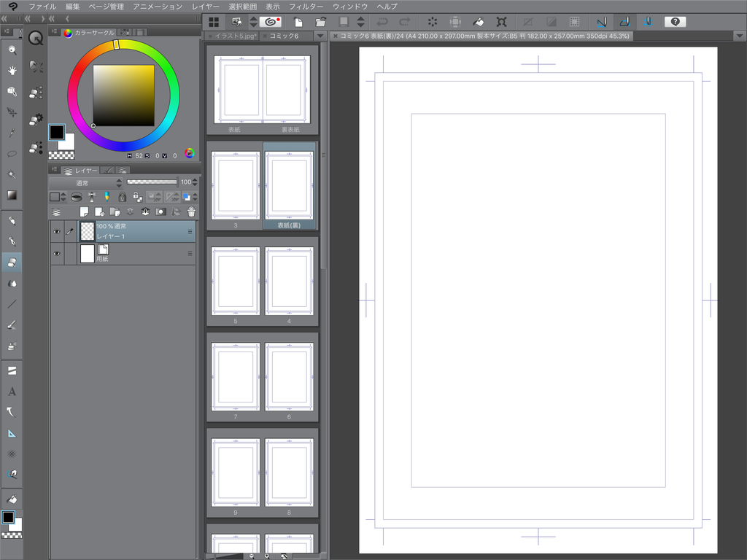The height and width of the screenshot is (560, 747).
Task: Create a new file from command bar
Action: point(298,22)
